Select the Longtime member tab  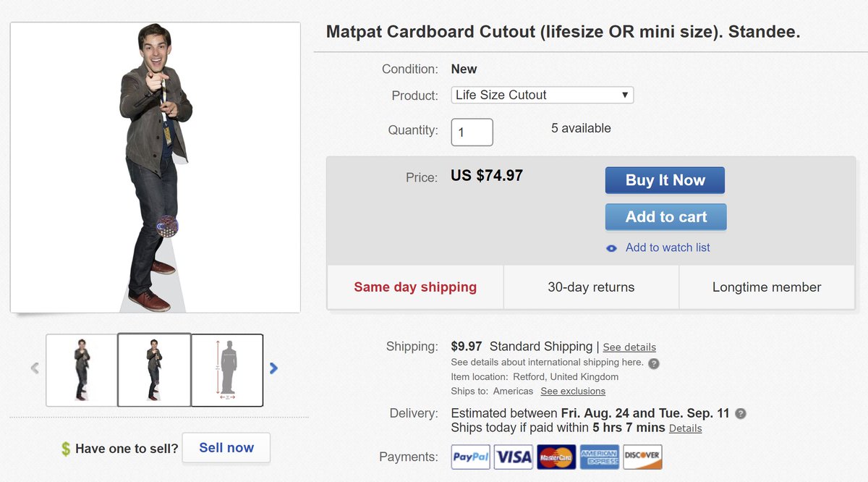767,287
